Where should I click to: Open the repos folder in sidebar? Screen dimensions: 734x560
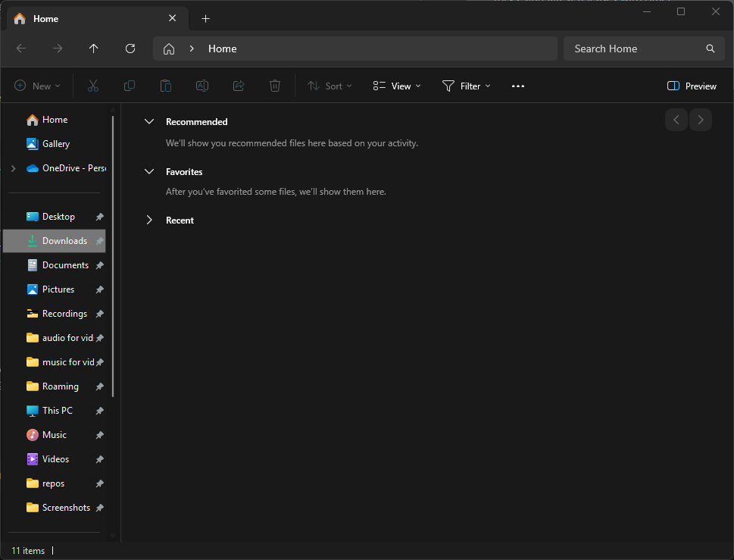[x=55, y=483]
